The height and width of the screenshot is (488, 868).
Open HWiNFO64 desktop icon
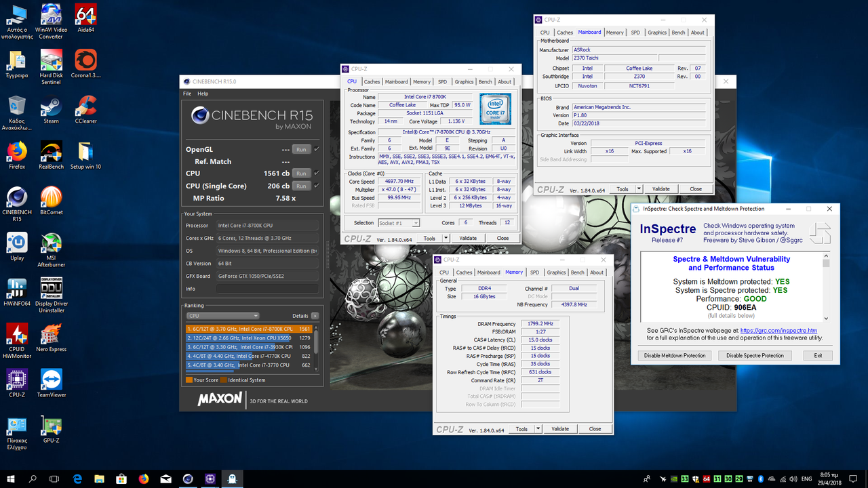(17, 292)
